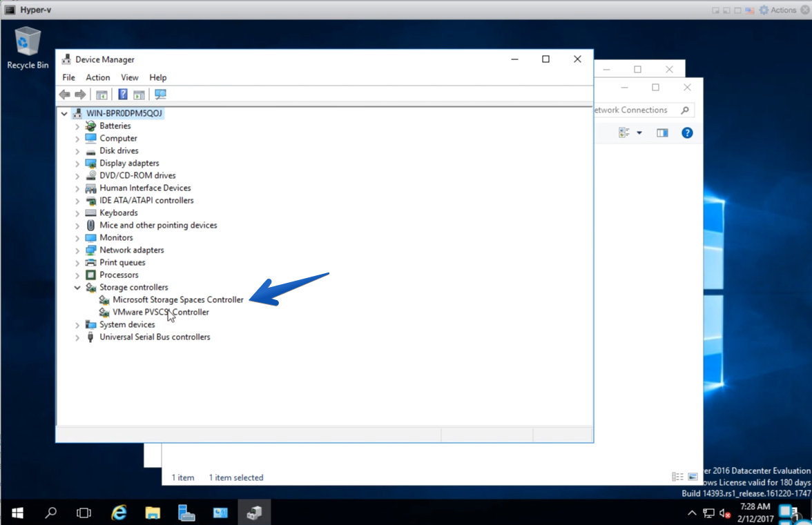Open Server Manager from the taskbar
The image size is (812, 525).
click(x=186, y=513)
